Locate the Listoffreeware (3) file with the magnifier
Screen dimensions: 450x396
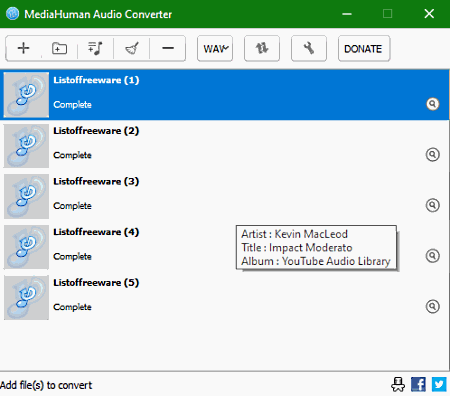pos(433,205)
